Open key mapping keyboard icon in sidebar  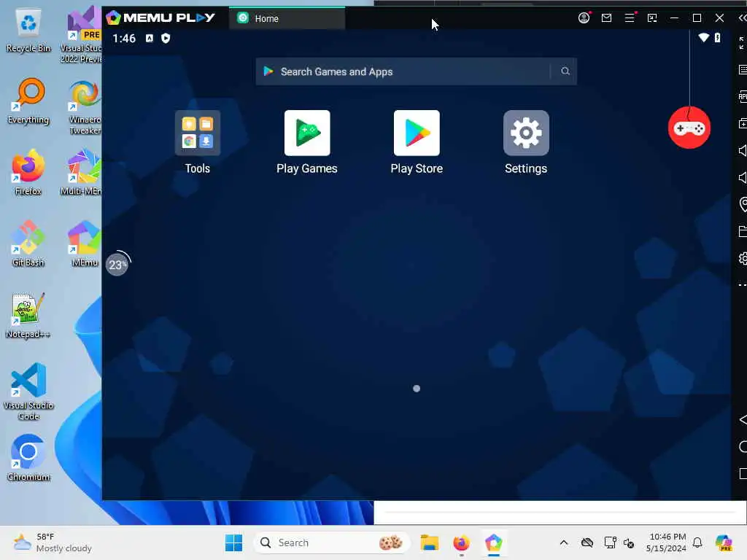click(x=742, y=70)
